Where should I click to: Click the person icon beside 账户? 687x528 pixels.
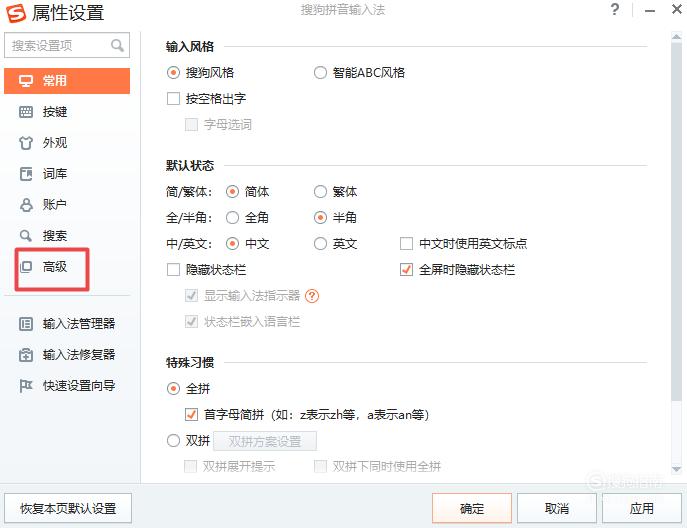(x=26, y=205)
